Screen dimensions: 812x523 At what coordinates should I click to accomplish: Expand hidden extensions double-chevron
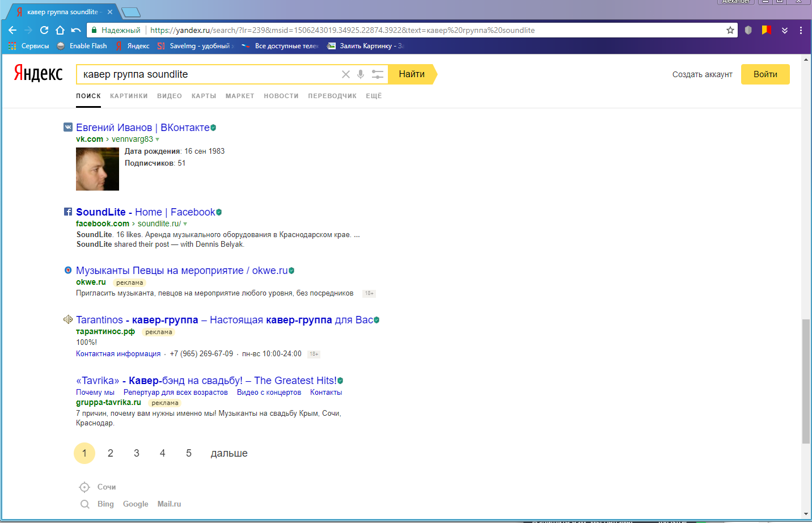tap(785, 30)
